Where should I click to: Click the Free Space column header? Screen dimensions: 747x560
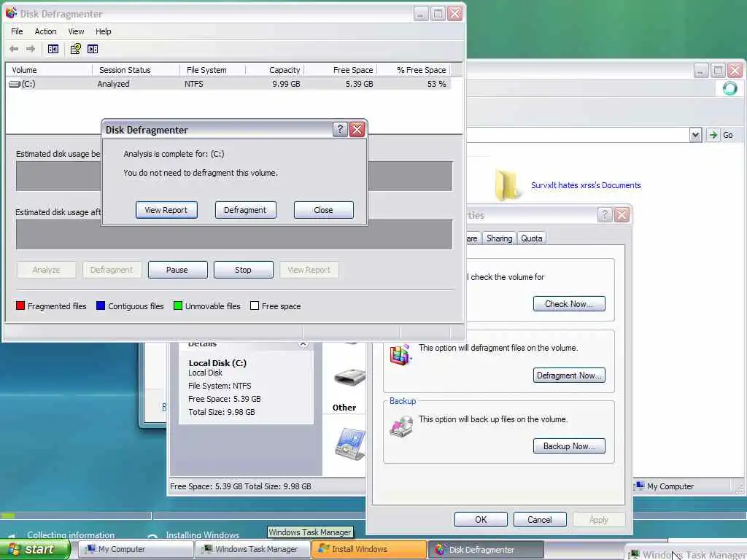[x=340, y=70]
